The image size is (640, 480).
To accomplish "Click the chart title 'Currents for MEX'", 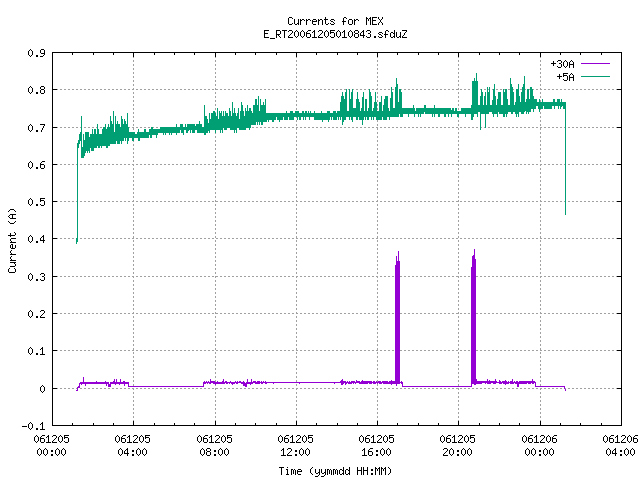I will point(335,21).
